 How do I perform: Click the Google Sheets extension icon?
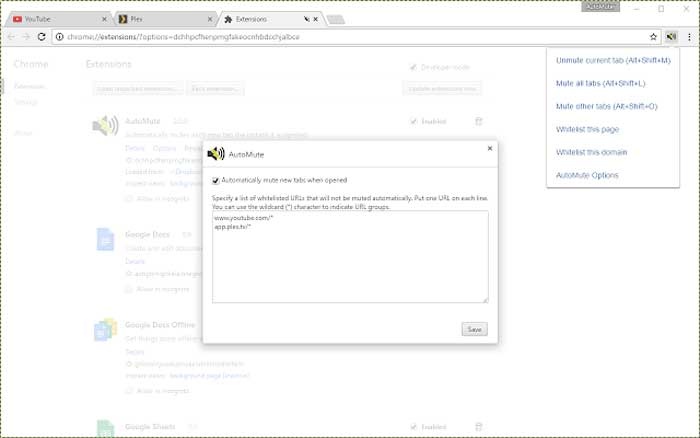(105, 429)
